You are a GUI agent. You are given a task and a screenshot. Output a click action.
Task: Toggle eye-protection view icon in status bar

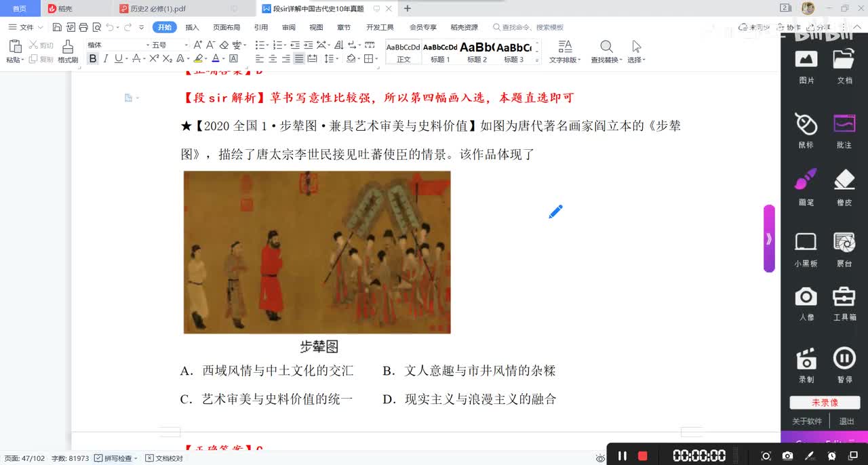pos(600,458)
